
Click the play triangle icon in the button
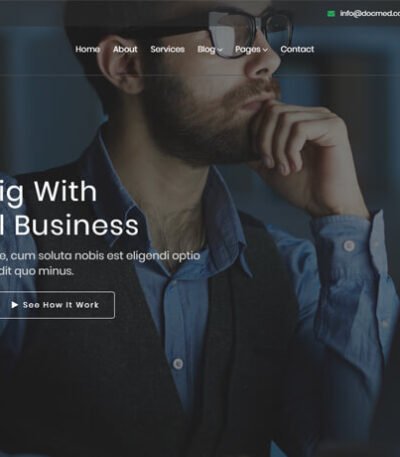[14, 305]
